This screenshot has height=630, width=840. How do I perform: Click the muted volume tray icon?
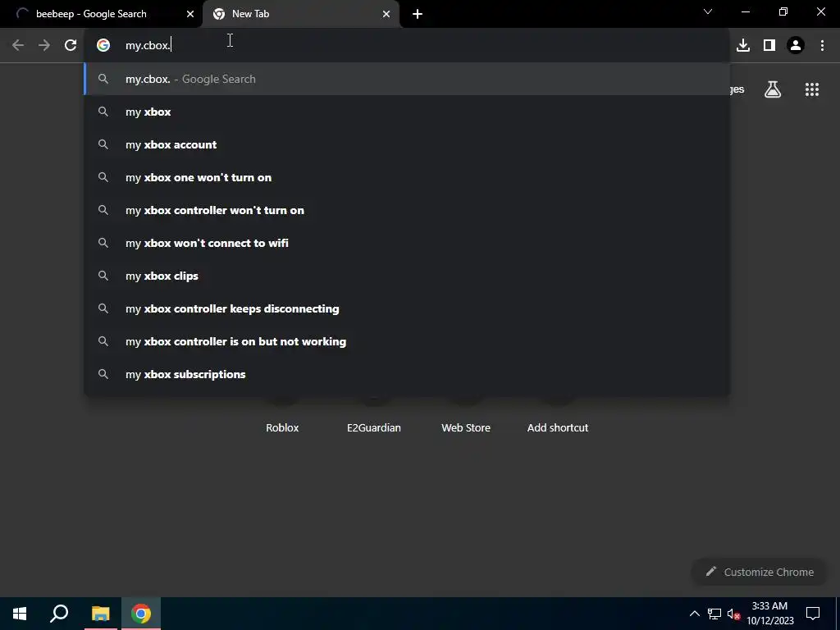[x=733, y=614]
